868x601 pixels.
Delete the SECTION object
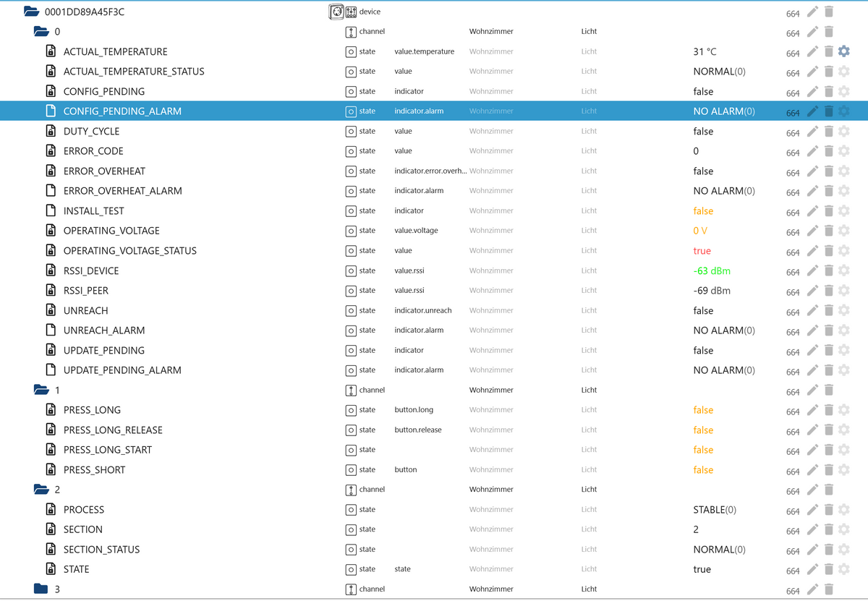pos(829,529)
